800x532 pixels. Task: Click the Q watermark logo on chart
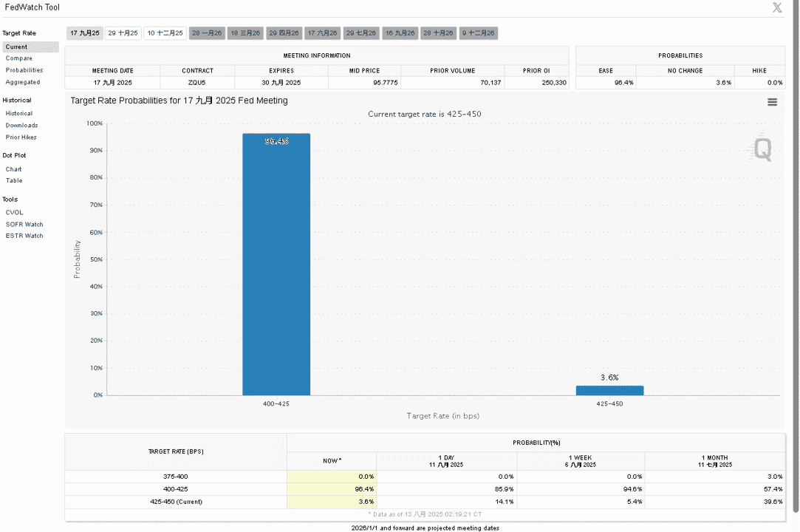point(763,149)
